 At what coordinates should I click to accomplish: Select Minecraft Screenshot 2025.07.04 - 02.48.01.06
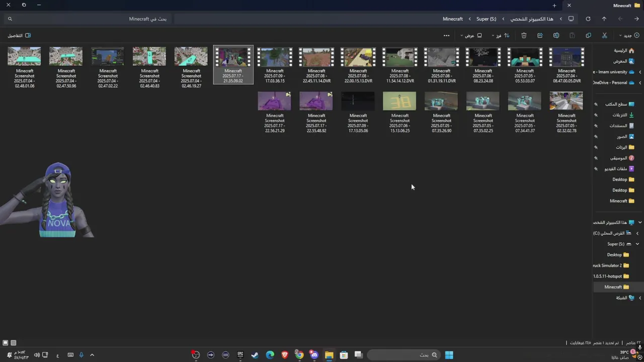click(24, 67)
